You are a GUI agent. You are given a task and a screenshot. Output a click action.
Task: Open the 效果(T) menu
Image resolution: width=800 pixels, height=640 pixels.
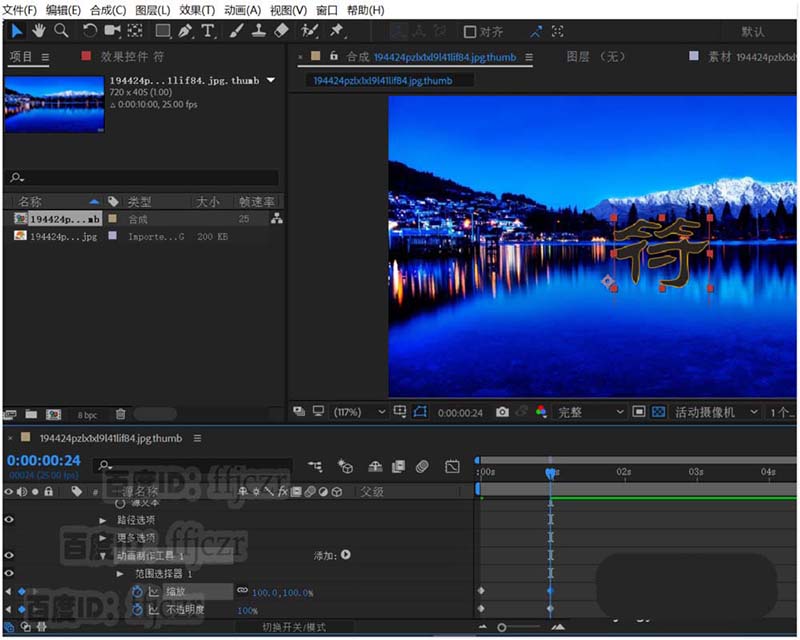pos(197,9)
